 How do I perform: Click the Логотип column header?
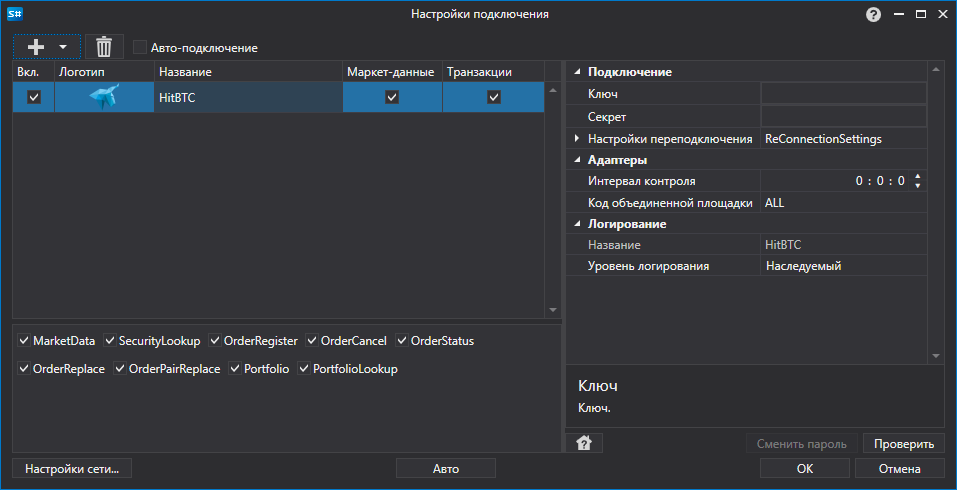104,72
